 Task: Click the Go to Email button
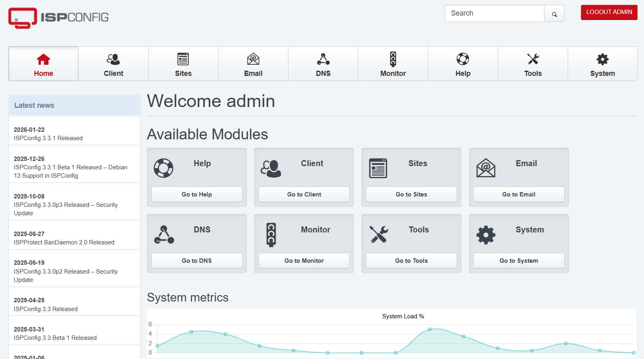click(519, 194)
